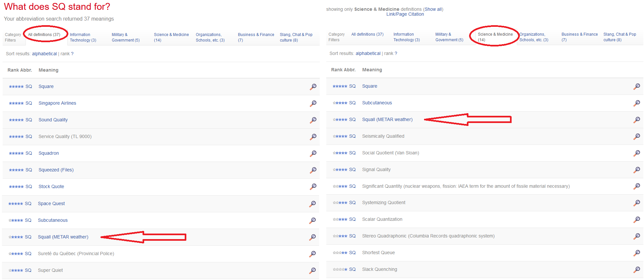The height and width of the screenshot is (280, 644).
Task: Click Super Quiet text
Action: (50, 270)
